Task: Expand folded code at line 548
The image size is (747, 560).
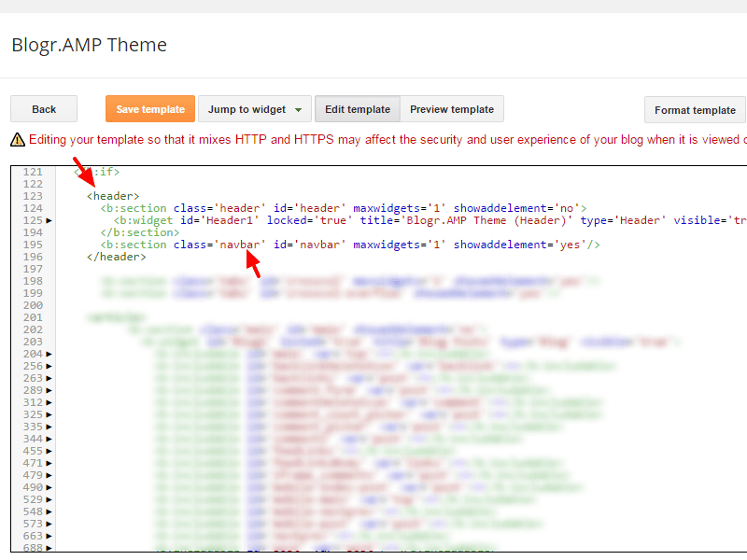Action: [x=49, y=511]
